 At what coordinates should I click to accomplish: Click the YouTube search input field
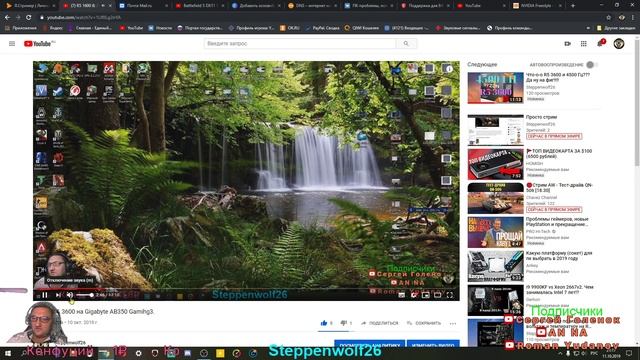click(300, 43)
